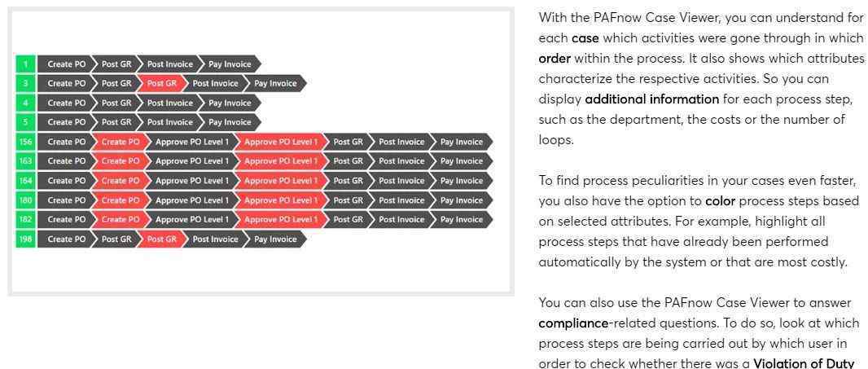Click Pay Invoice step in case 1
Screen dimensions: 868x369
pos(229,64)
